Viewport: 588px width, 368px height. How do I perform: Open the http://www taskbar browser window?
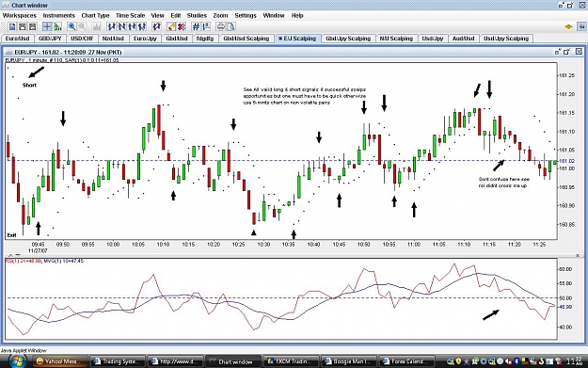coord(175,361)
